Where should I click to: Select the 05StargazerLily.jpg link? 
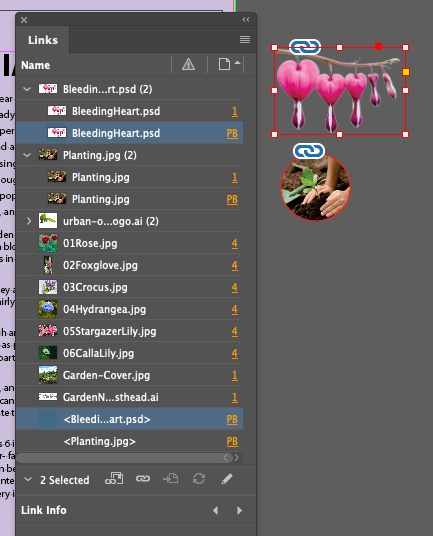pyautogui.click(x=130, y=331)
